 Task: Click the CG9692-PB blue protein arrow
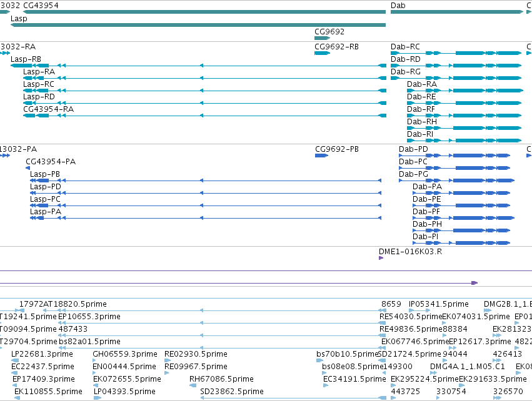(322, 156)
